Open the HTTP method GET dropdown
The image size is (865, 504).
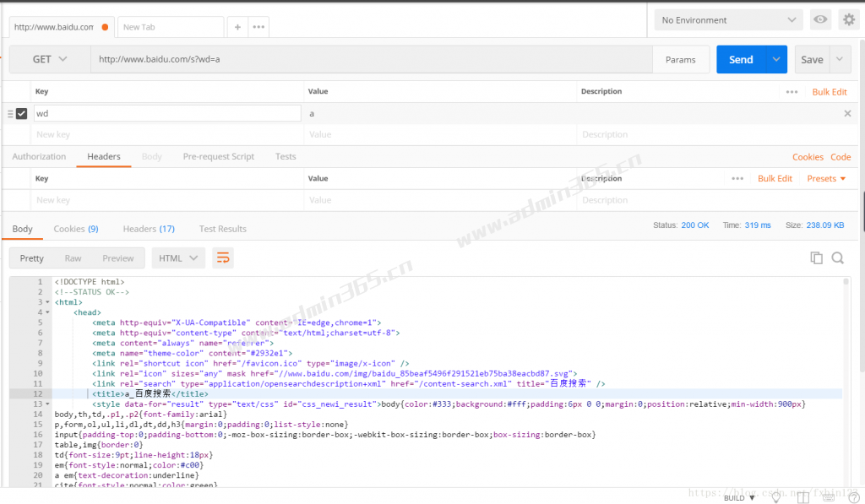[x=50, y=60]
